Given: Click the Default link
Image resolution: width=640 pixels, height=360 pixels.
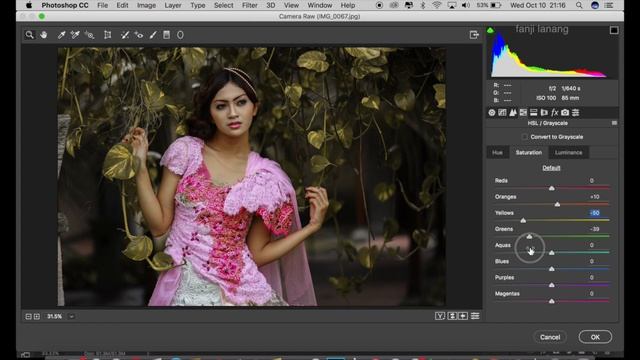Looking at the screenshot, I should [x=551, y=168].
